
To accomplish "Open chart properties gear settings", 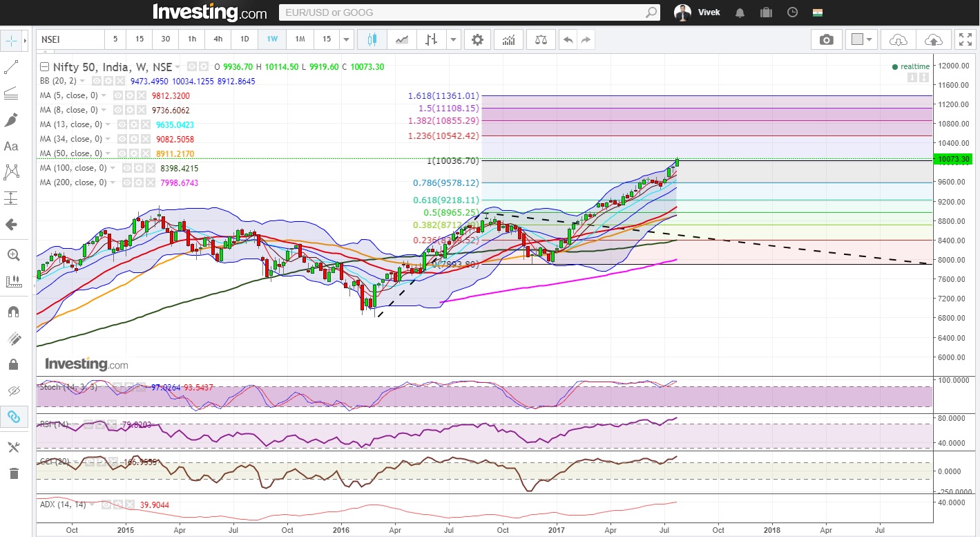I will pos(477,39).
